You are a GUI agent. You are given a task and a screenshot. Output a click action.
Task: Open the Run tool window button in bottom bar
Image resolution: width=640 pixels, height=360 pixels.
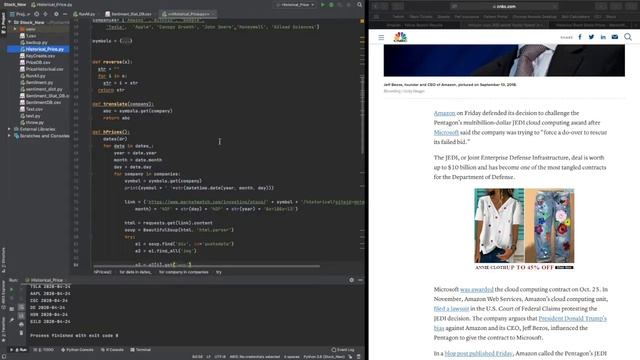(19, 350)
